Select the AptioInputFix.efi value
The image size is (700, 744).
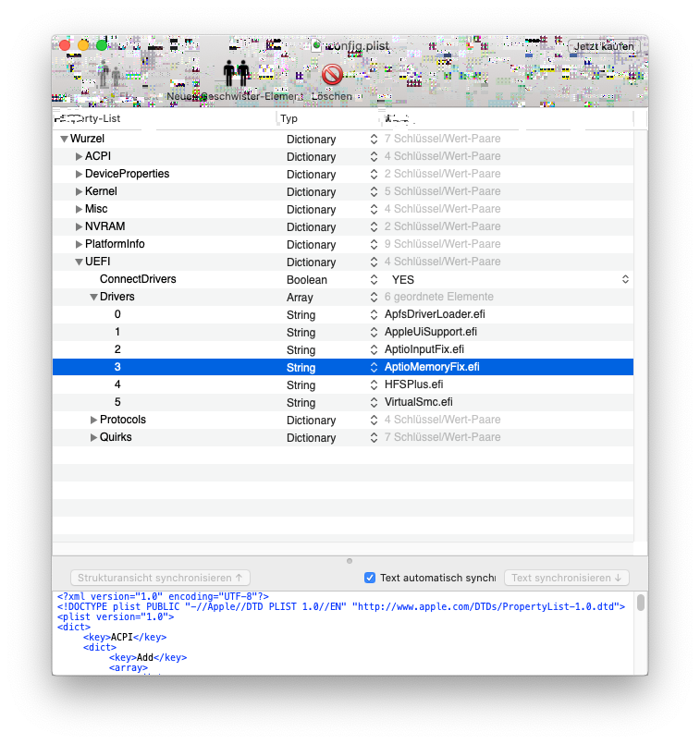tap(424, 349)
